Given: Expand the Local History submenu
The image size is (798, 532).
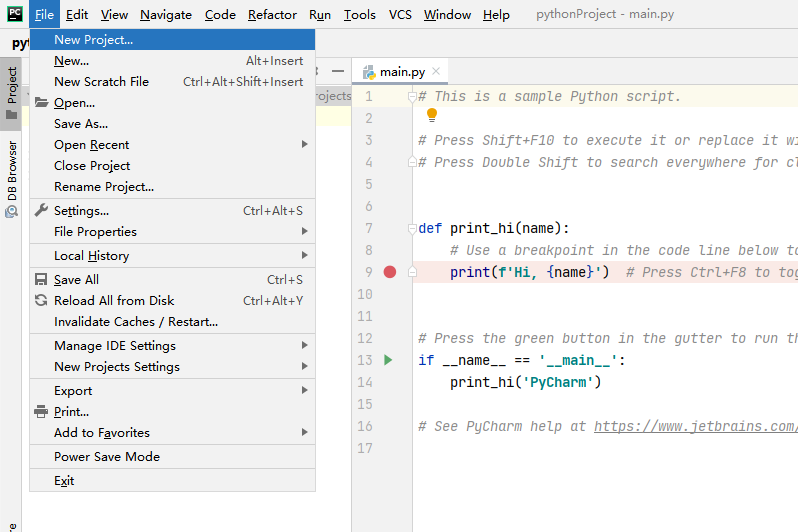Looking at the screenshot, I should 173,256.
